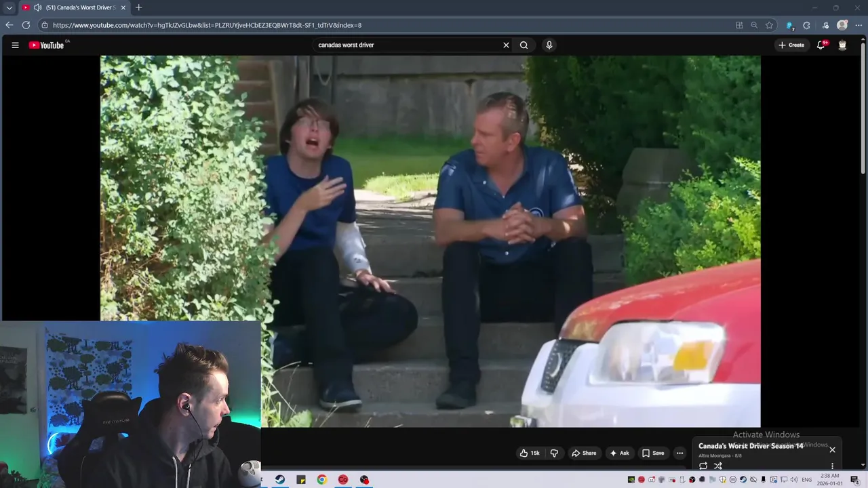The image size is (868, 488).
Task: Dislike the video with thumbs down
Action: tap(554, 453)
